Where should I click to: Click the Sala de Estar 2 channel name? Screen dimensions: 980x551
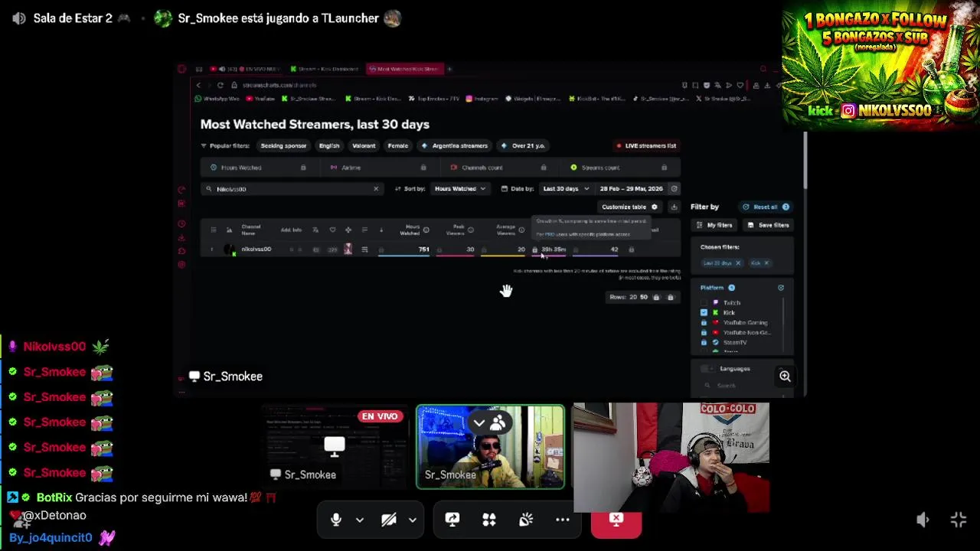click(73, 18)
